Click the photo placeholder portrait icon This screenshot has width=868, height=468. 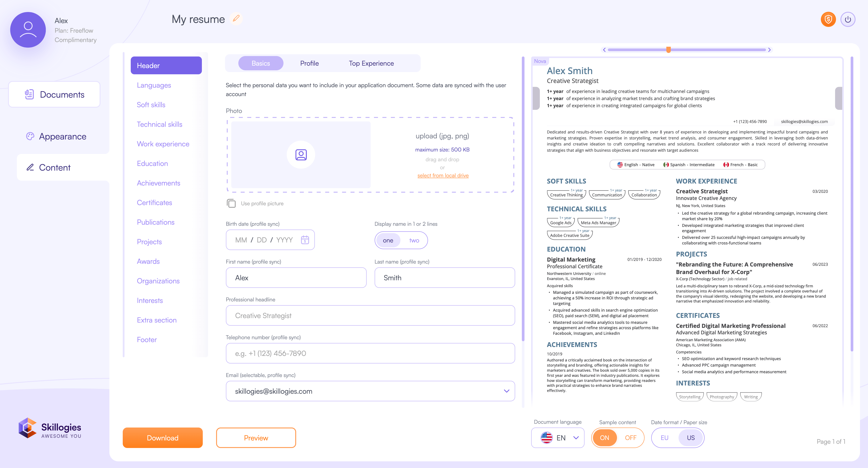(301, 155)
